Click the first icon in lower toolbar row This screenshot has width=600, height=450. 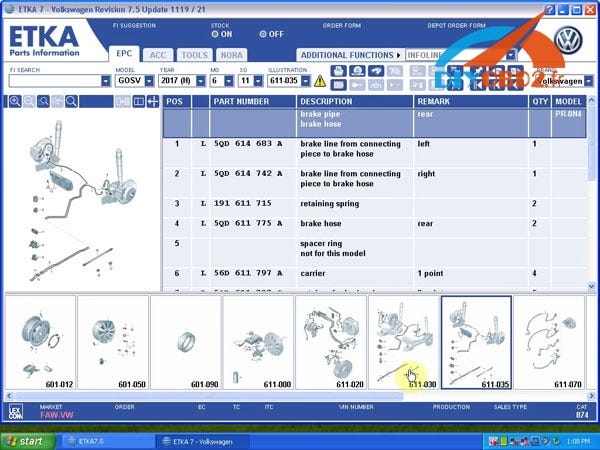coord(338,85)
